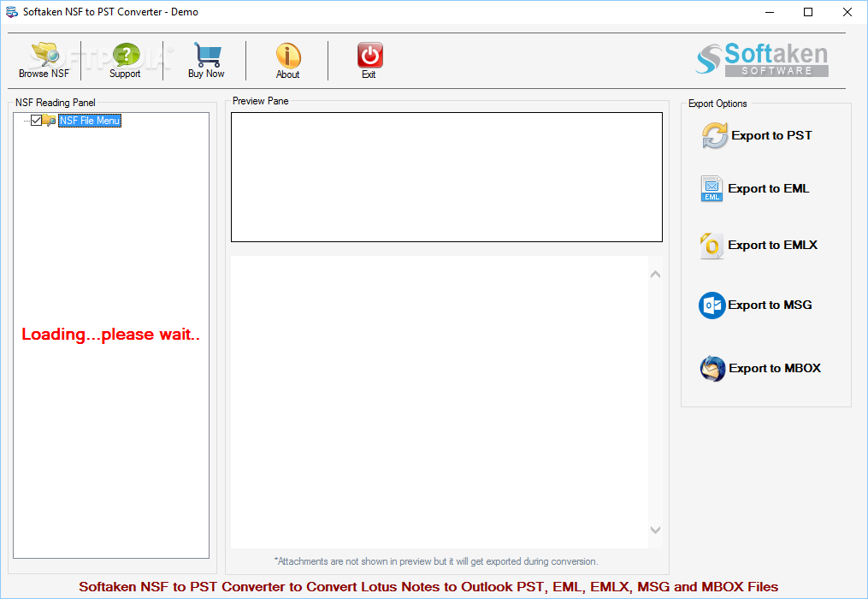Click the preview scrollbar up arrow

tap(655, 275)
